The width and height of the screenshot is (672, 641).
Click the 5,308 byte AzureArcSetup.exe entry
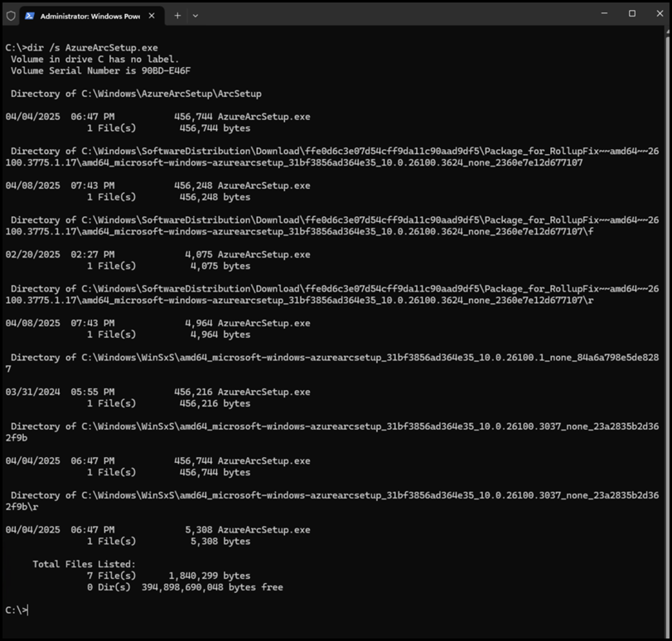pos(157,529)
